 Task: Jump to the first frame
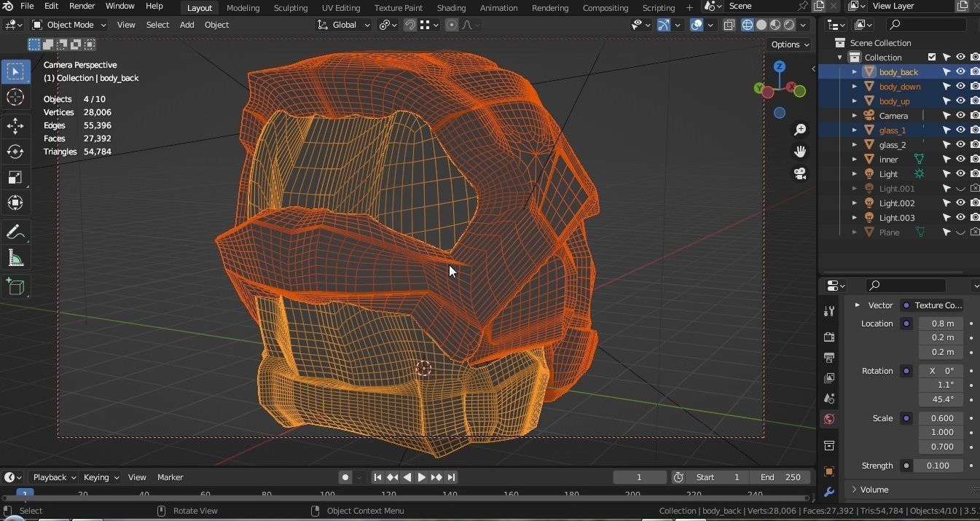pos(377,477)
